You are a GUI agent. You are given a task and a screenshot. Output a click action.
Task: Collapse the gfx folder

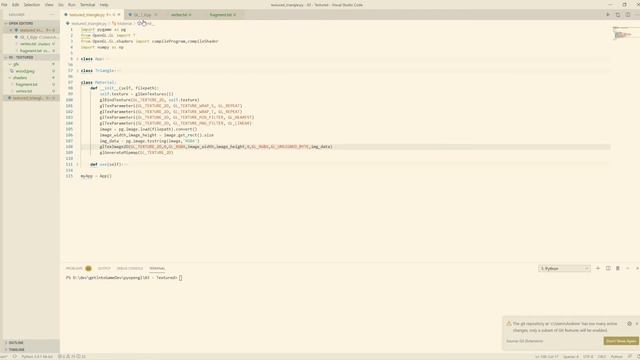coord(31,64)
